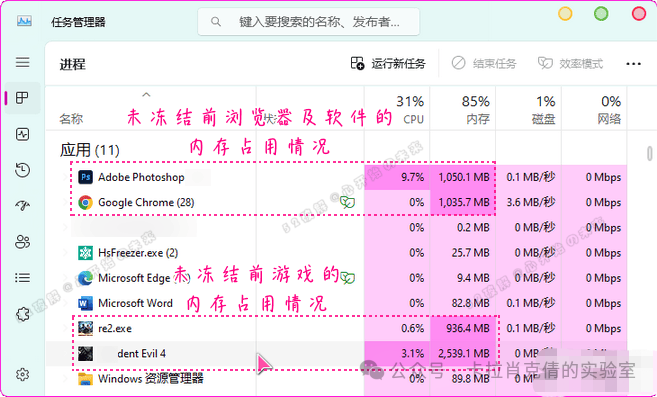
Task: Select the Microsoft Word row name
Action: coord(135,303)
